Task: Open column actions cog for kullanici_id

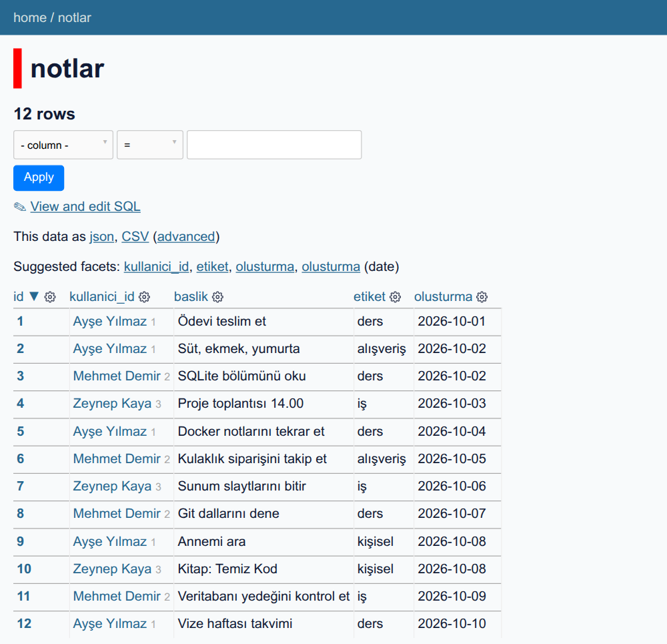Action: pos(145,297)
